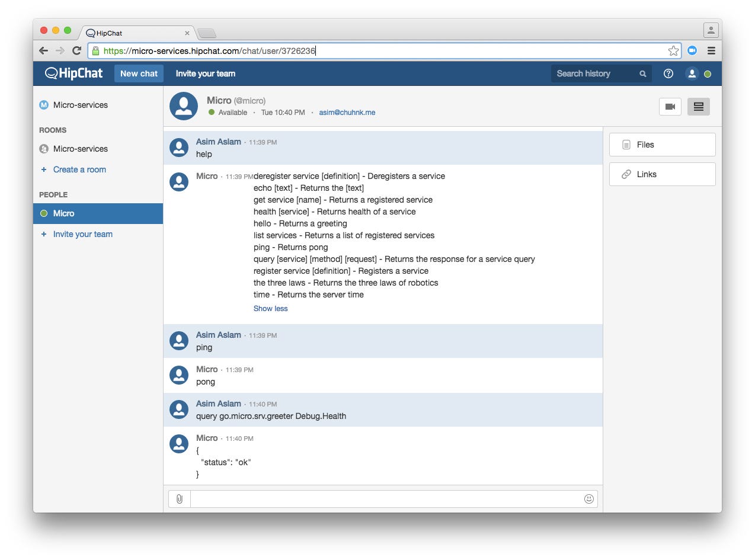The height and width of the screenshot is (560, 755).
Task: Click the paperclip attachment icon
Action: 180,499
